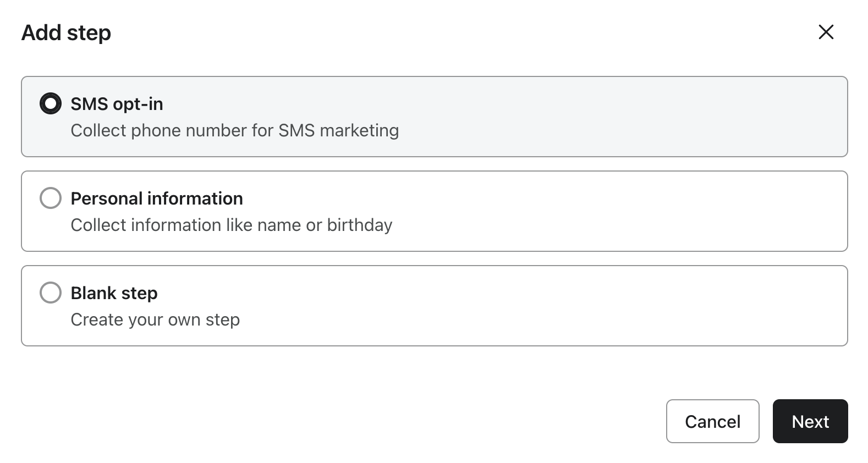Screen dimensions: 868x463
Task: Click the SMS opt-in label text
Action: (117, 103)
